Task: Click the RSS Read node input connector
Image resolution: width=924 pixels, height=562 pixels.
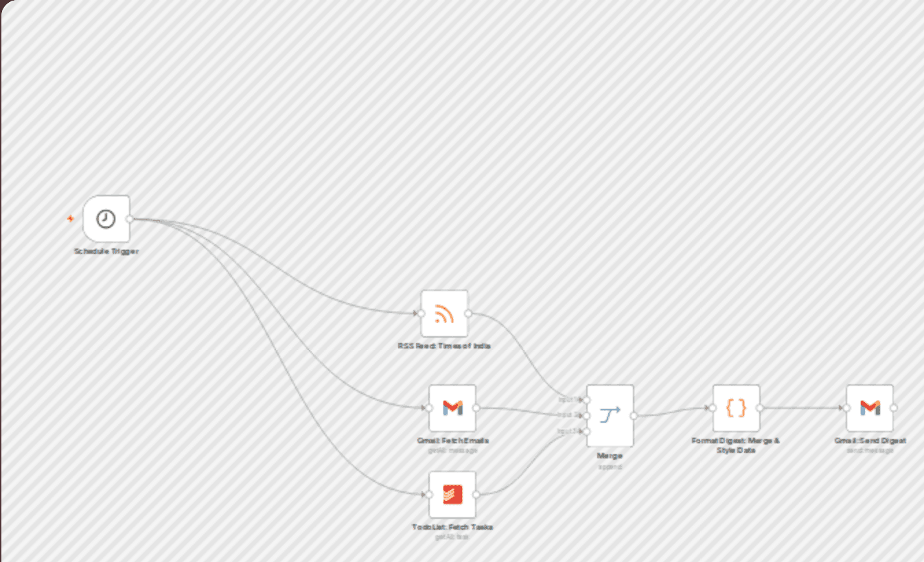Action: pos(421,314)
